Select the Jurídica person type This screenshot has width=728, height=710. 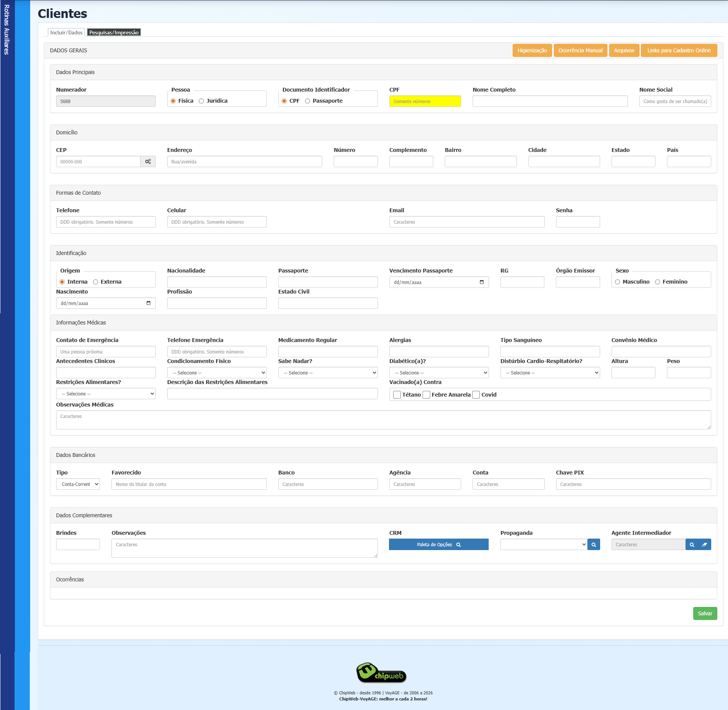click(202, 101)
